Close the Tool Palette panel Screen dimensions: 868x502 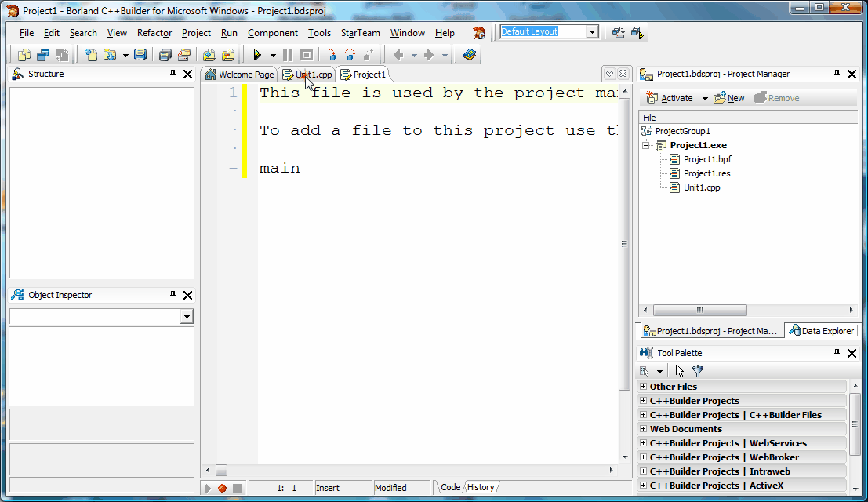coord(852,352)
